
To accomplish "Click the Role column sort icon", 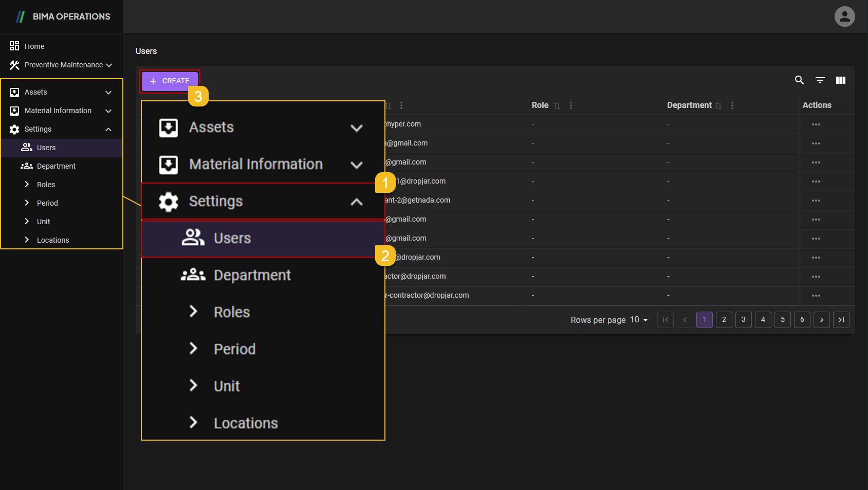I will point(557,105).
